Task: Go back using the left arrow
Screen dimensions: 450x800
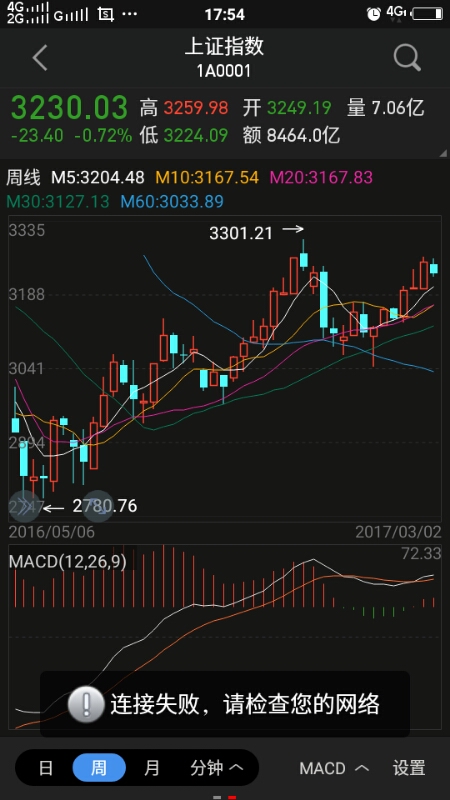Action: [x=40, y=57]
